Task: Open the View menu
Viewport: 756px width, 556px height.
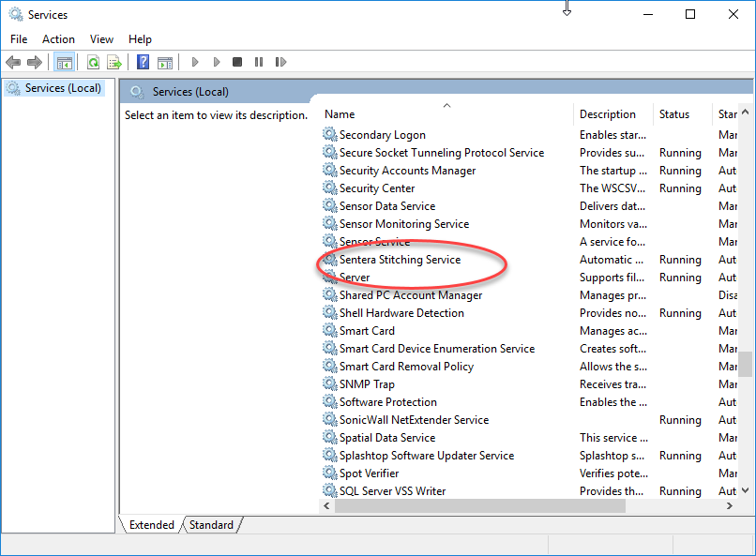Action: [101, 39]
